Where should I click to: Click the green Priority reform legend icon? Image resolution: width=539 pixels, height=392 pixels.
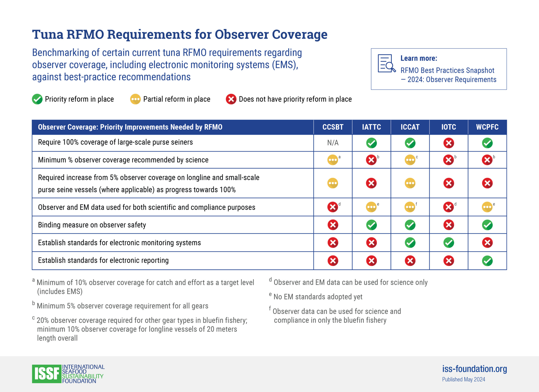click(x=37, y=99)
